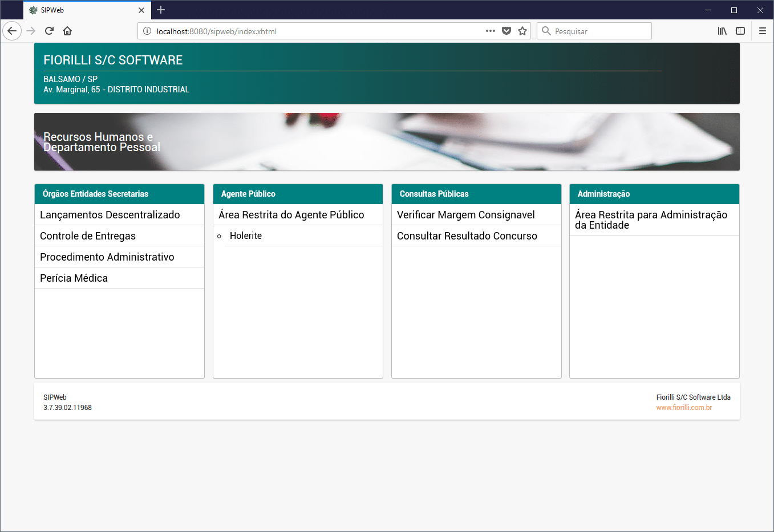Image resolution: width=774 pixels, height=532 pixels.
Task: Open the Firefox hamburger menu
Action: tap(762, 31)
